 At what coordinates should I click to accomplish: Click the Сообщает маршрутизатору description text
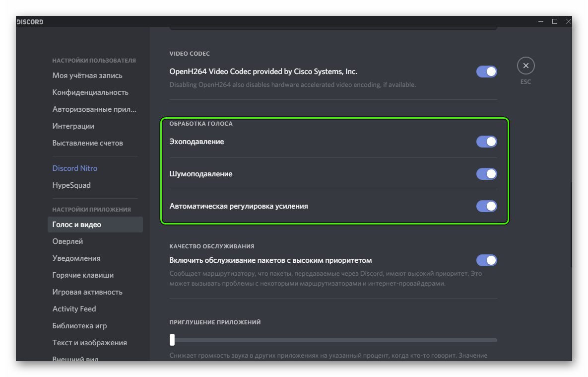326,278
